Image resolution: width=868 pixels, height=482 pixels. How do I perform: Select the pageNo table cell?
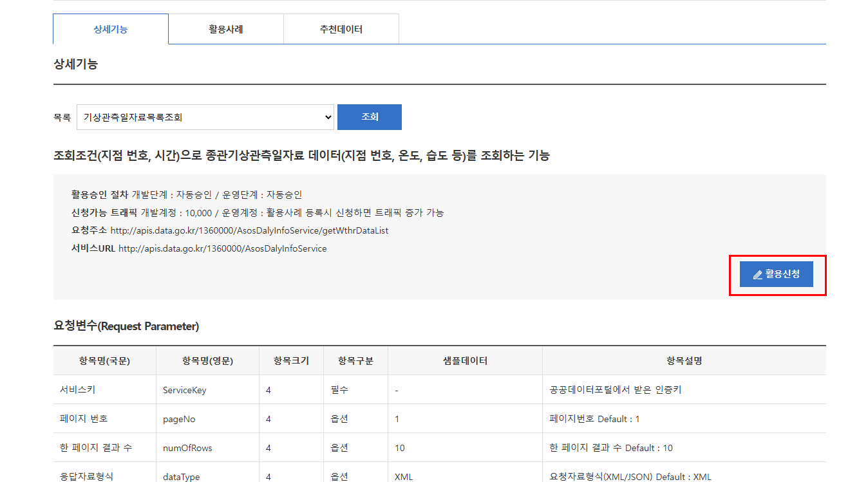(x=207, y=419)
